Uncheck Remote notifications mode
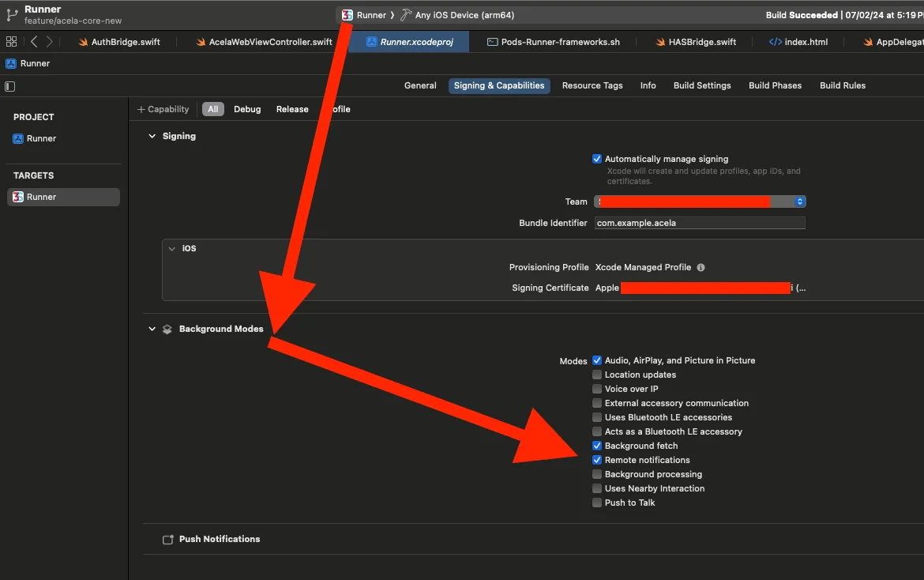This screenshot has width=924, height=580. (597, 460)
